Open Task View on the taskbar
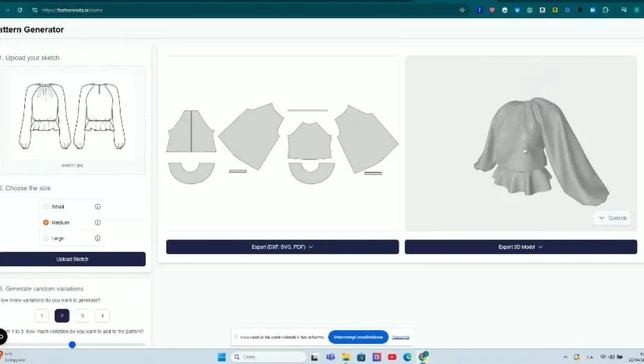The image size is (644, 364). click(x=315, y=357)
